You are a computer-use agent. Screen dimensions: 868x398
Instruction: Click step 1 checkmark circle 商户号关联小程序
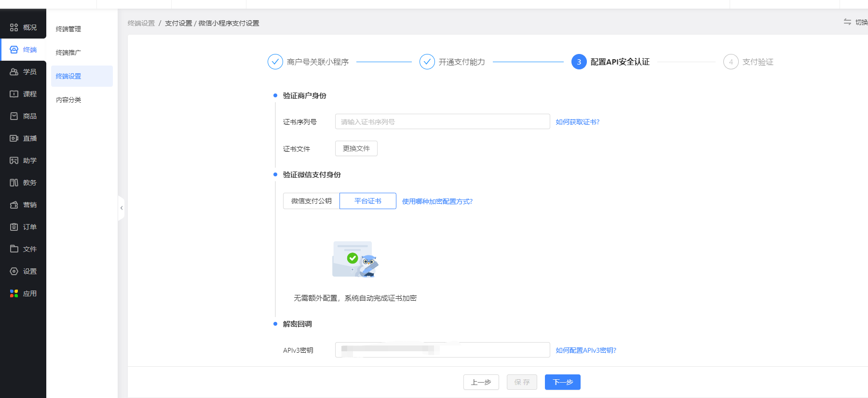[x=275, y=62]
